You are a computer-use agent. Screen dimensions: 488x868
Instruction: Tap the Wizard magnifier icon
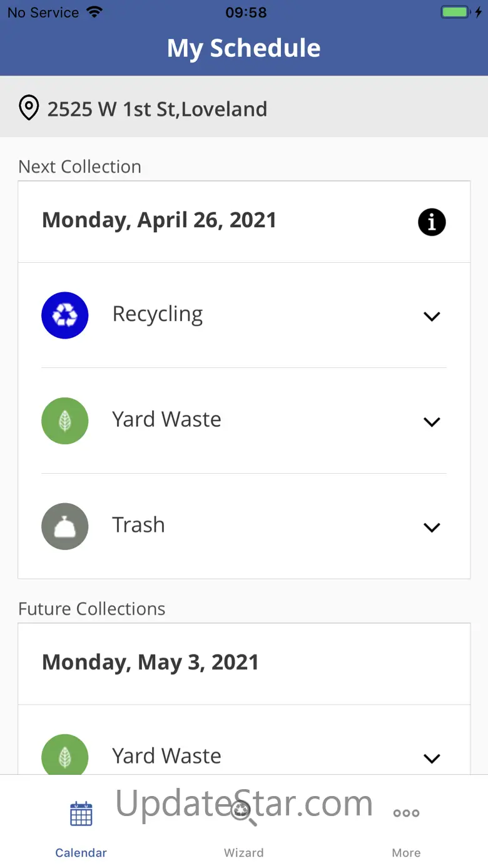[x=243, y=814]
